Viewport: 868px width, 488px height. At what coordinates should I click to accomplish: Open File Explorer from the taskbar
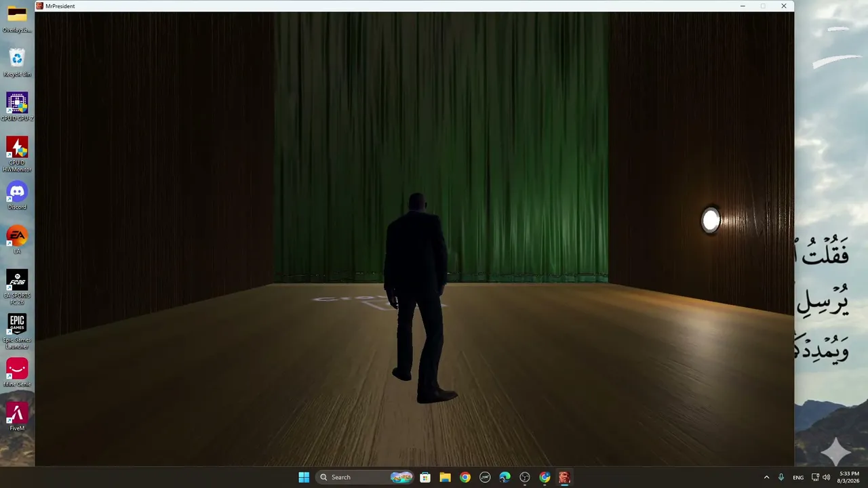[x=445, y=477]
